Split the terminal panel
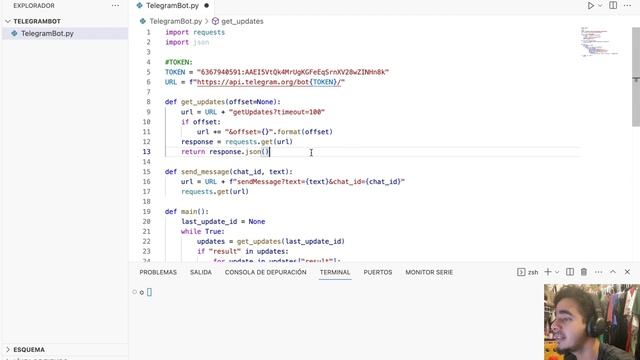Image resolution: width=640 pixels, height=360 pixels. pyautogui.click(x=570, y=272)
